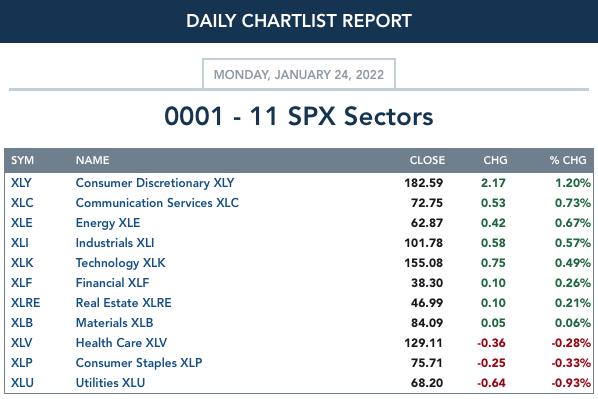
Task: Select the XLRE symbol link
Action: click(x=25, y=303)
